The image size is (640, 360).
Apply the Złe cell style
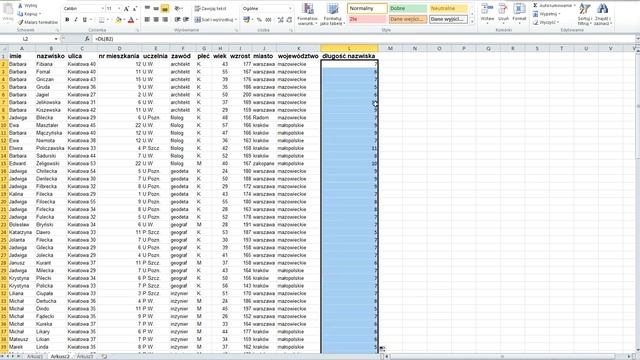pos(367,19)
